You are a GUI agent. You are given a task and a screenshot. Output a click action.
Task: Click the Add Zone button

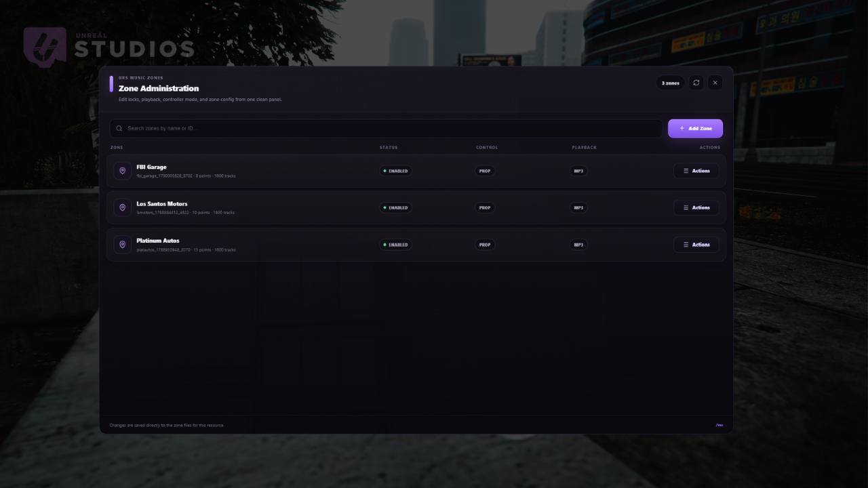[695, 128]
